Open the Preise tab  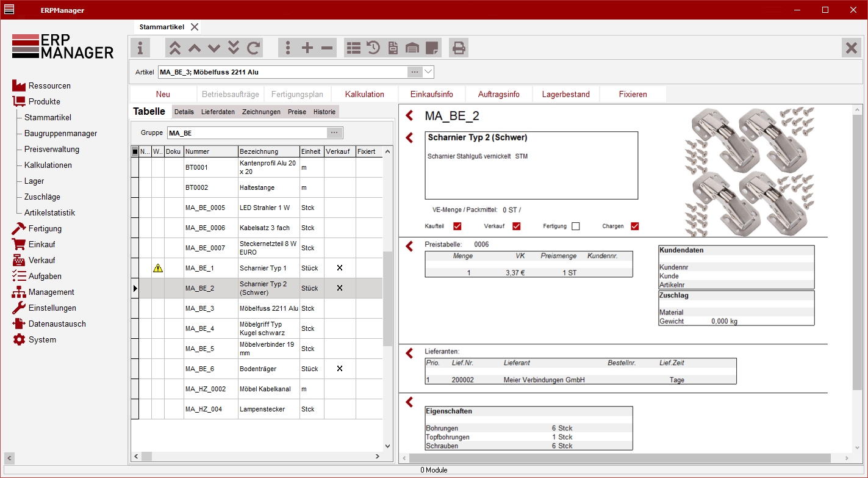297,112
